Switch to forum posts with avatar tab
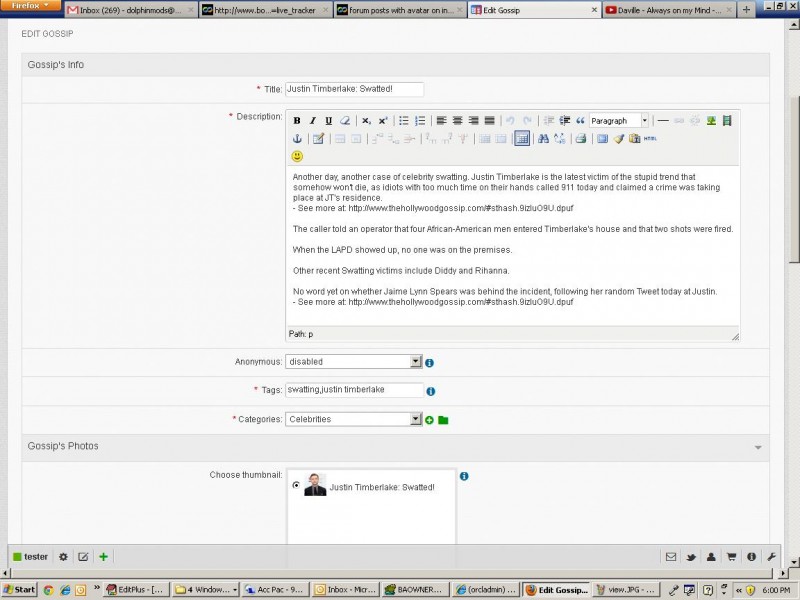 tap(400, 10)
